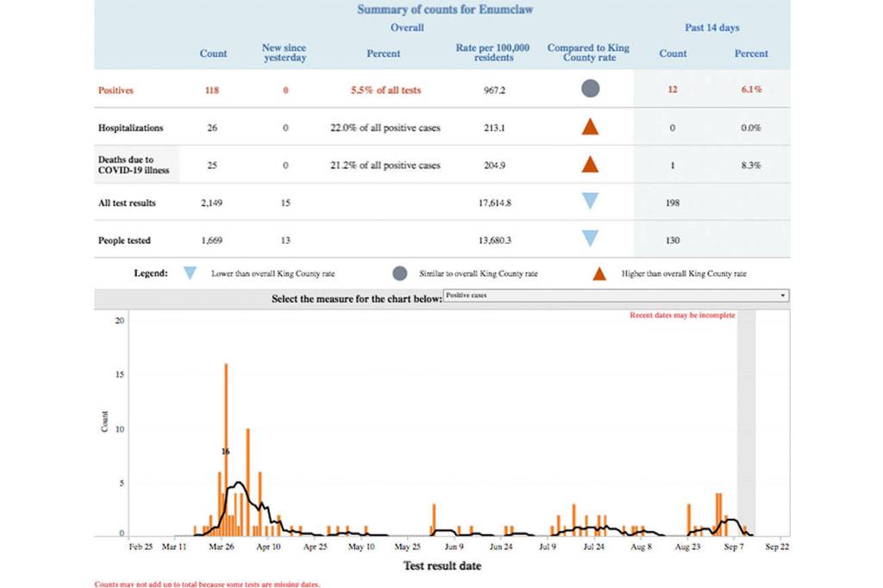Click the Past 14 days percent 6.1%
Image resolution: width=883 pixels, height=588 pixels.
(750, 90)
